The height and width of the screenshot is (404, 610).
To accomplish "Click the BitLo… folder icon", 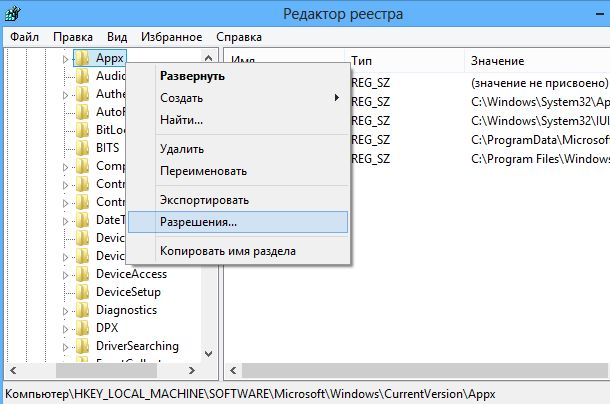I will 82,130.
